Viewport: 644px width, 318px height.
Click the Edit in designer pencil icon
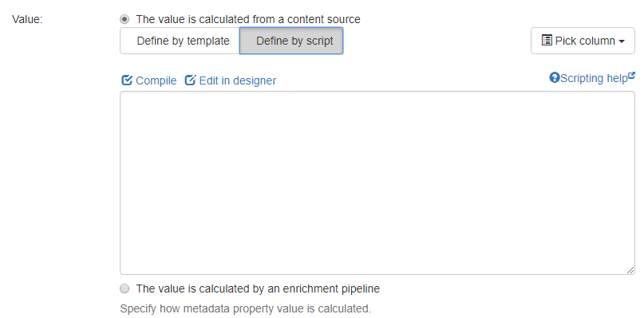pyautogui.click(x=190, y=80)
